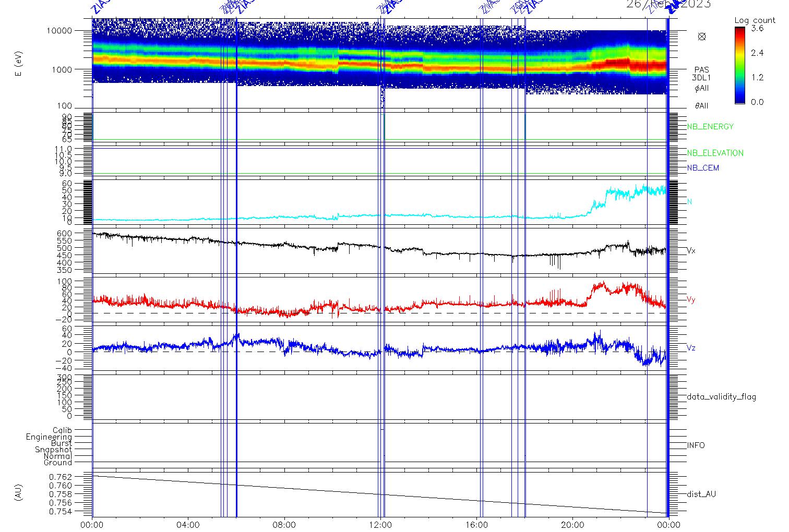Click the φAll label
The width and height of the screenshot is (789, 532).
701,88
